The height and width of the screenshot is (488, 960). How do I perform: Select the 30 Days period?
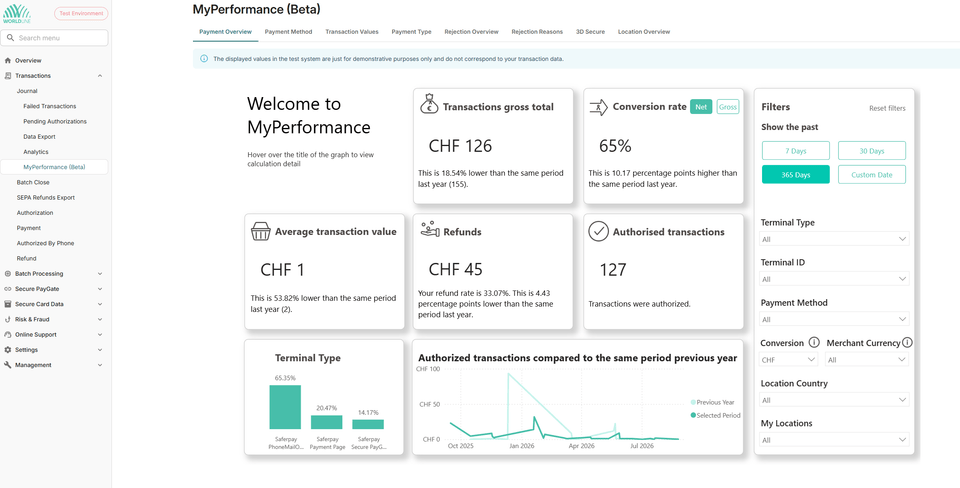872,151
